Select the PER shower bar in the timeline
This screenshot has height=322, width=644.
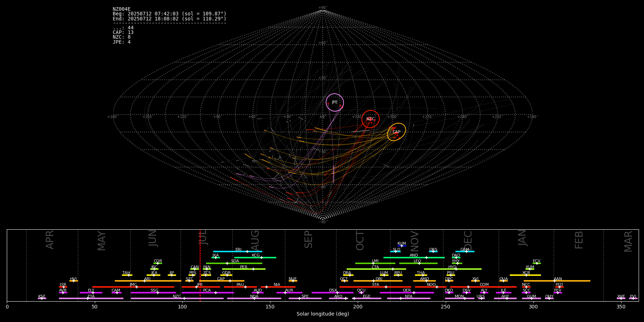[x=244, y=269]
